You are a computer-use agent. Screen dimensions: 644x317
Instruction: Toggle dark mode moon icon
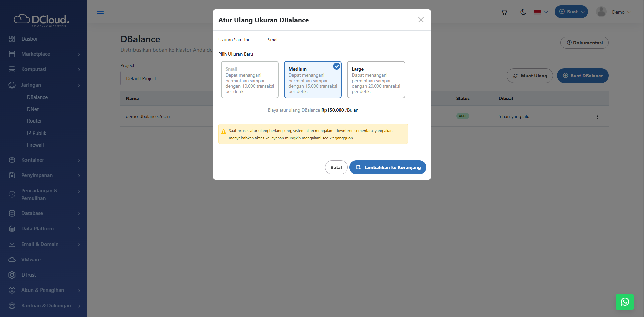(523, 12)
